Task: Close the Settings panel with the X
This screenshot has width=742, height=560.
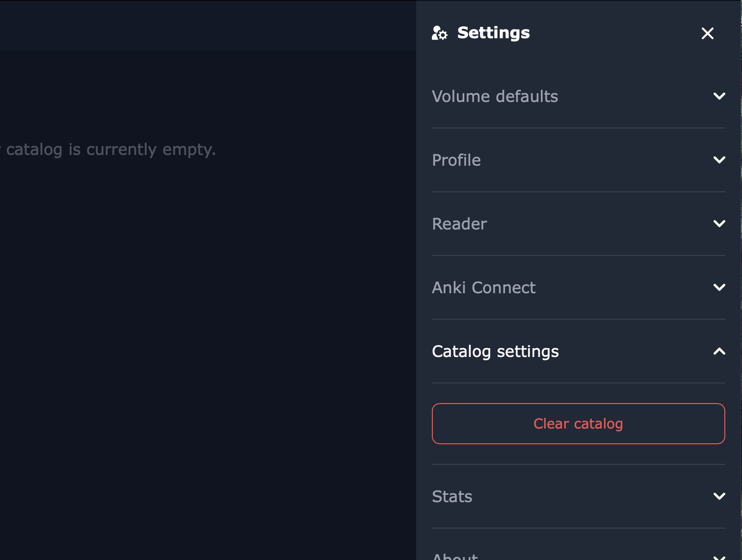Action: tap(707, 33)
